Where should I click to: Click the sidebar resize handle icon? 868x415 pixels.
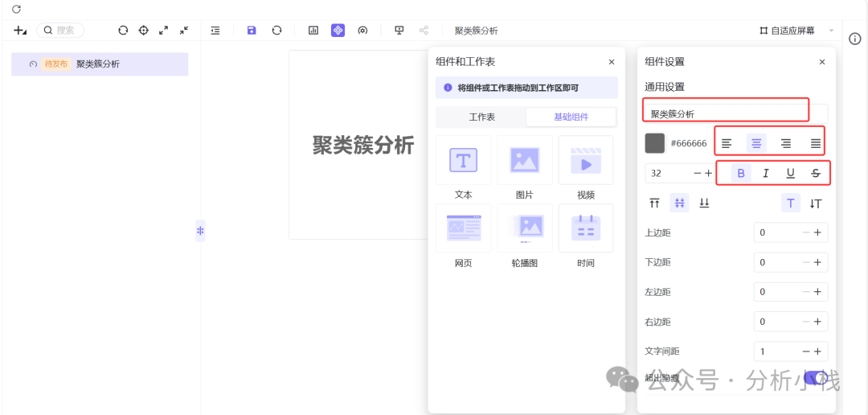coord(200,231)
